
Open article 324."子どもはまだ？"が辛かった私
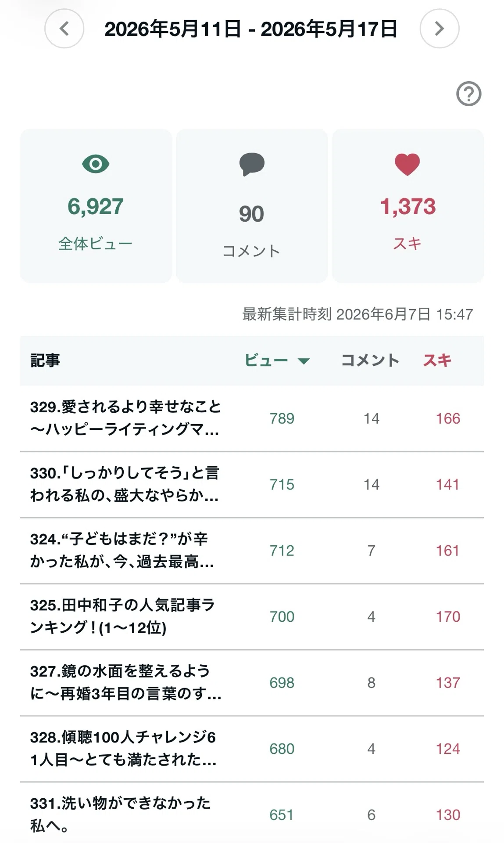[x=122, y=550]
